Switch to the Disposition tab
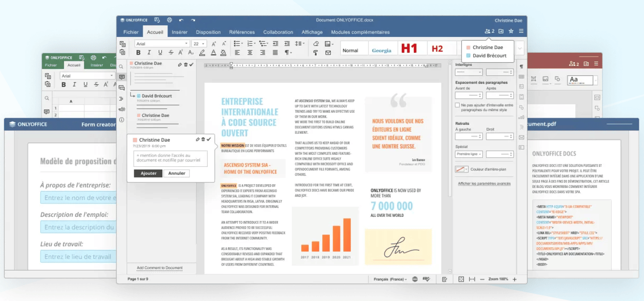This screenshot has height=301, width=644. (x=208, y=32)
